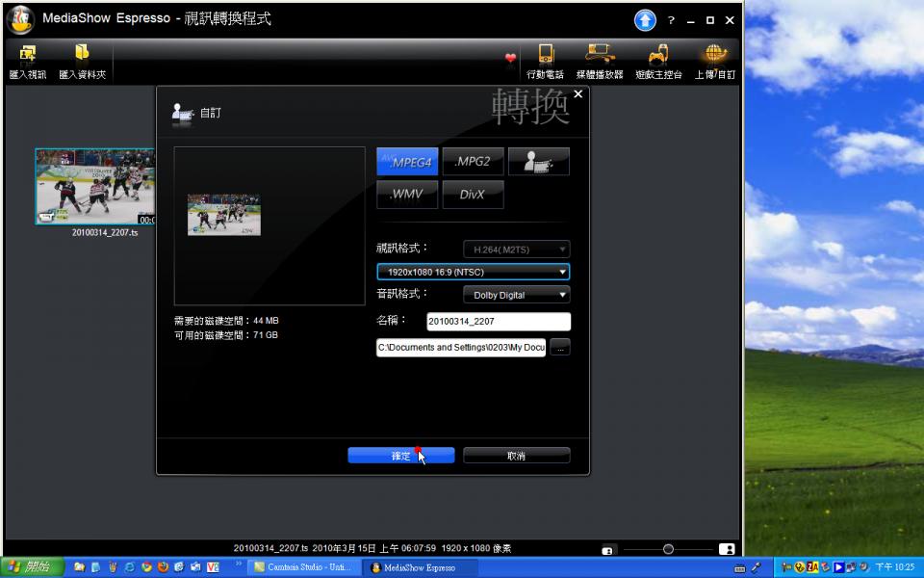
Task: Open the Windows 開始 Start button
Action: pos(33,567)
